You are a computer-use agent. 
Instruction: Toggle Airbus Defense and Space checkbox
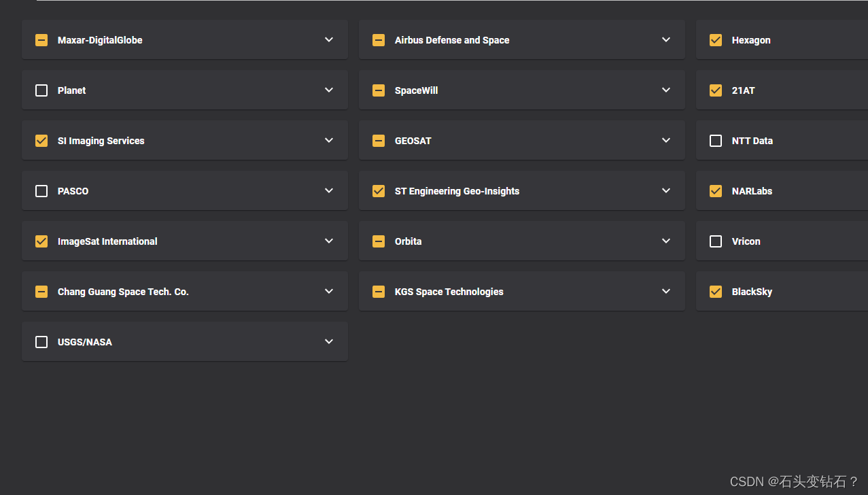point(379,40)
